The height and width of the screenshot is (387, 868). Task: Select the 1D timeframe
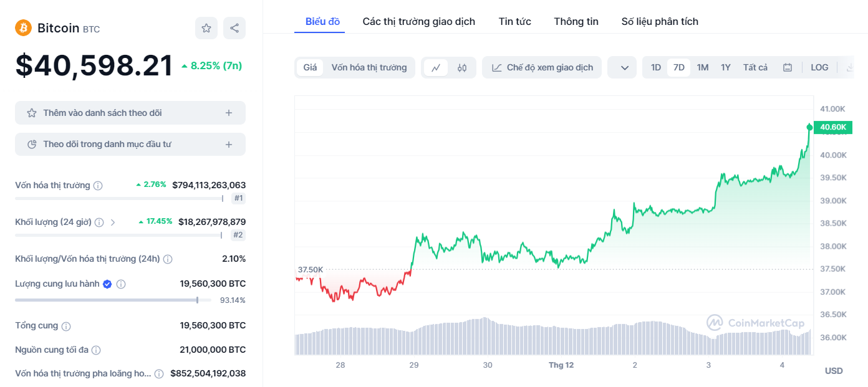(x=655, y=67)
